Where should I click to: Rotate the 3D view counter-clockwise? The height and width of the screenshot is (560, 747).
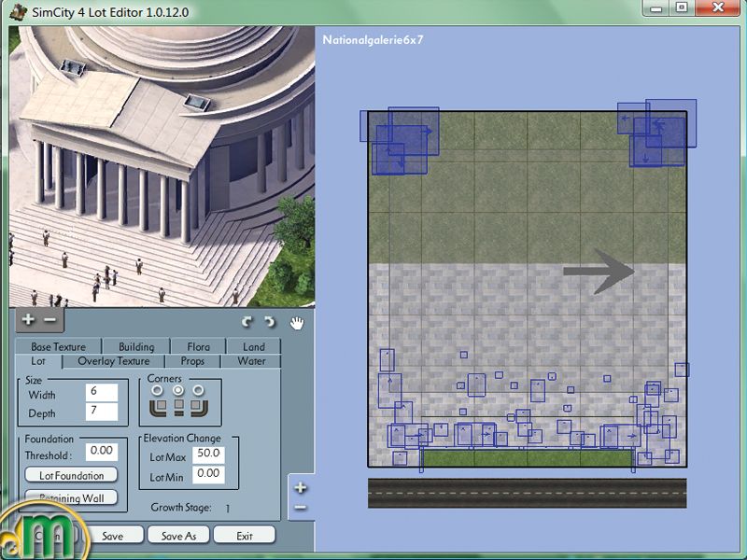click(270, 322)
